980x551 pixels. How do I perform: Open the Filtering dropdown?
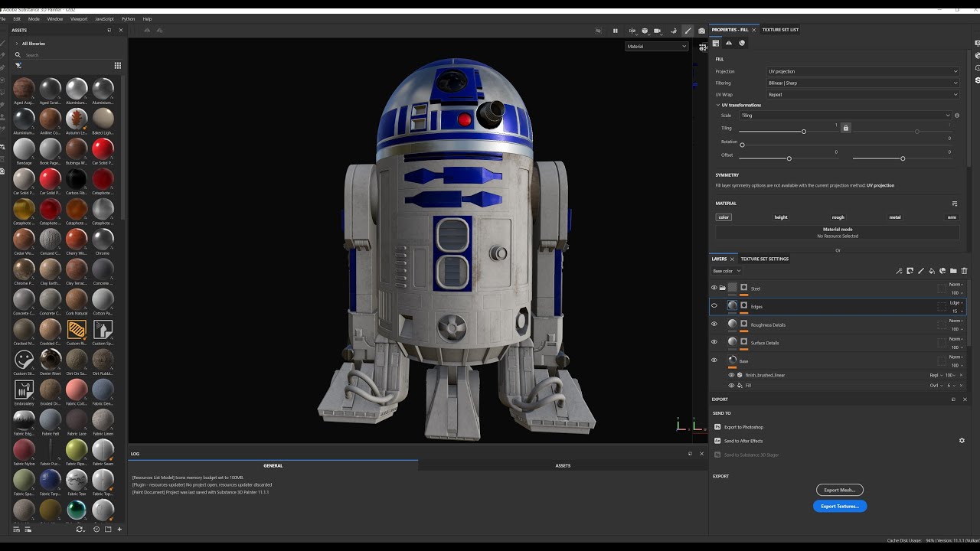(863, 83)
